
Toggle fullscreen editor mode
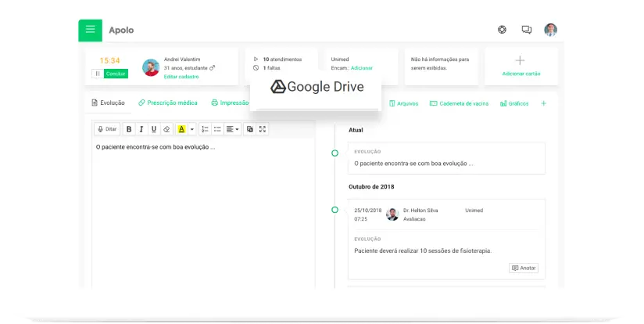[x=263, y=129]
